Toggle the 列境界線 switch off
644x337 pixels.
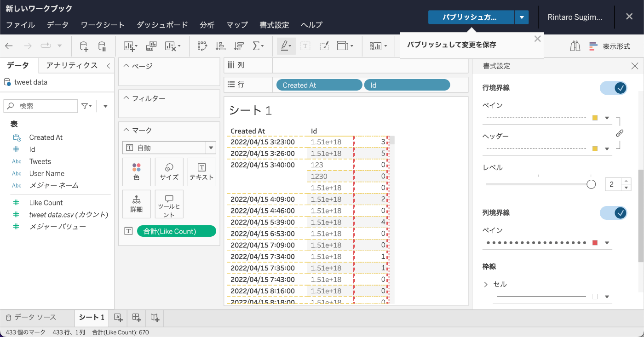[x=613, y=213]
